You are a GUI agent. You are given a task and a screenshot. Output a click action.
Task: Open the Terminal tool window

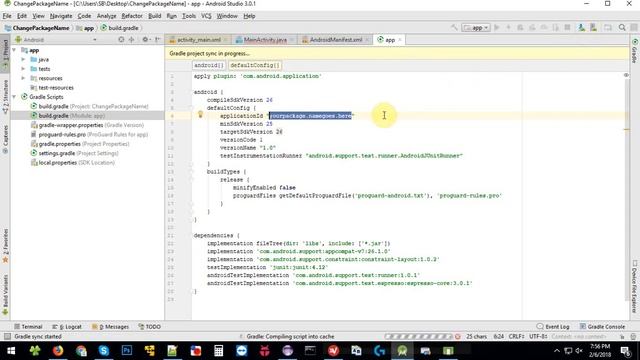pos(28,327)
